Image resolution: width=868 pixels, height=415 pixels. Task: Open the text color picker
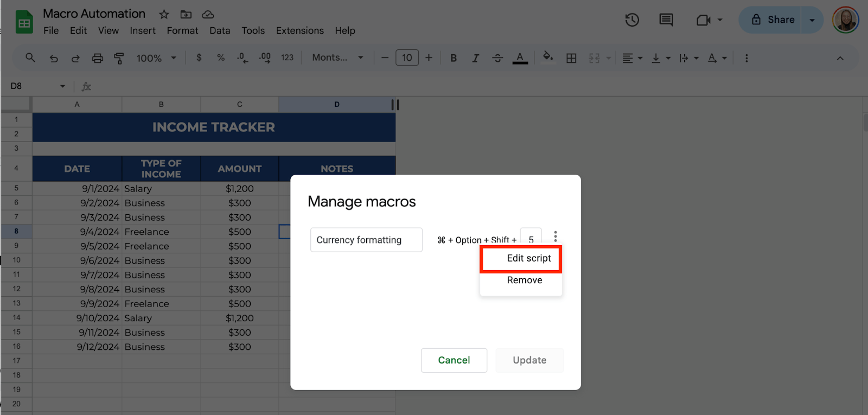[520, 58]
